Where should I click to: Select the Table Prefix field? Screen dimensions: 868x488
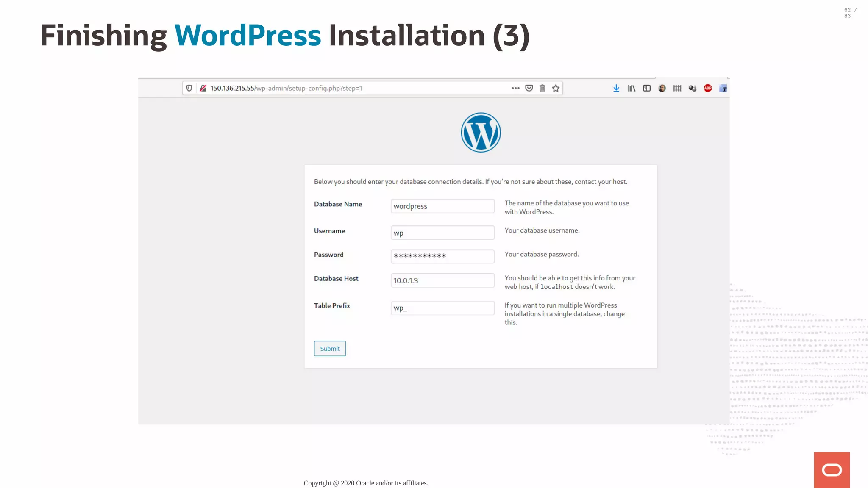pyautogui.click(x=442, y=308)
